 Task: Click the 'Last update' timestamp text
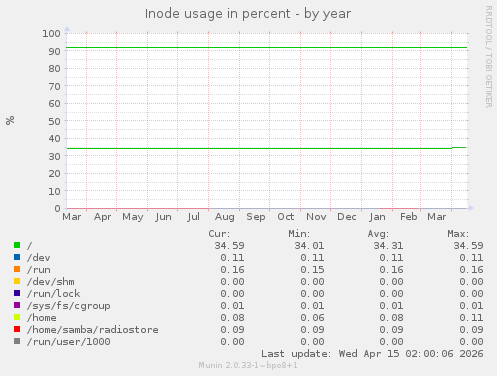pyautogui.click(x=372, y=354)
